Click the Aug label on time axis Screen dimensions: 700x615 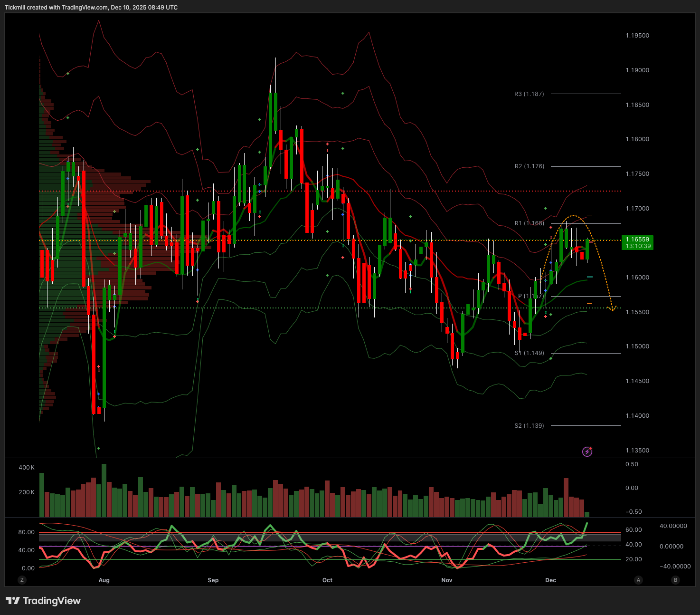(104, 580)
